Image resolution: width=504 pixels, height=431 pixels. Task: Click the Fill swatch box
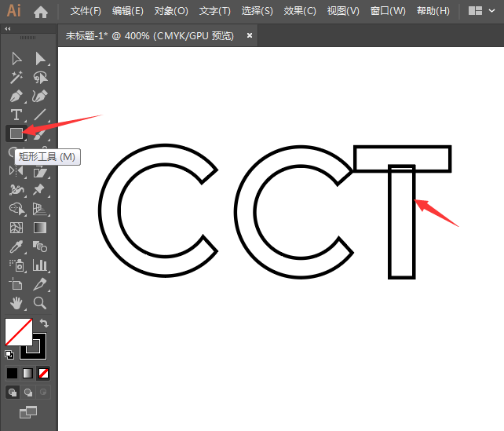point(19,332)
